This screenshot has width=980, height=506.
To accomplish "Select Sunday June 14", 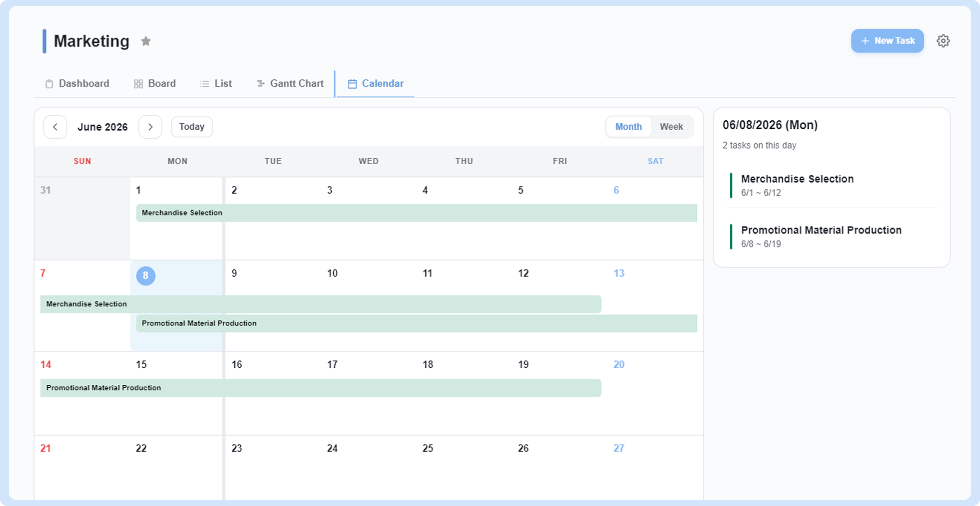I will [x=45, y=364].
